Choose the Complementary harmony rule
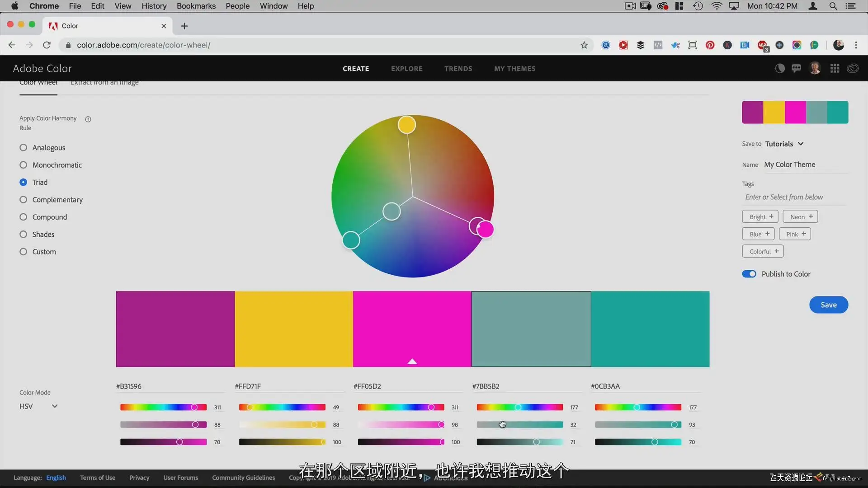The width and height of the screenshot is (868, 488). [24, 200]
